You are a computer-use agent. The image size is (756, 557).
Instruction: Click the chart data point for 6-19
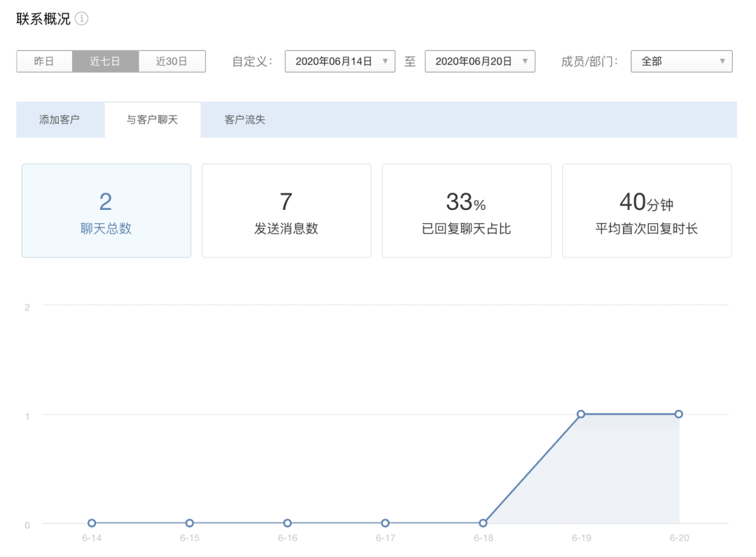coord(580,414)
